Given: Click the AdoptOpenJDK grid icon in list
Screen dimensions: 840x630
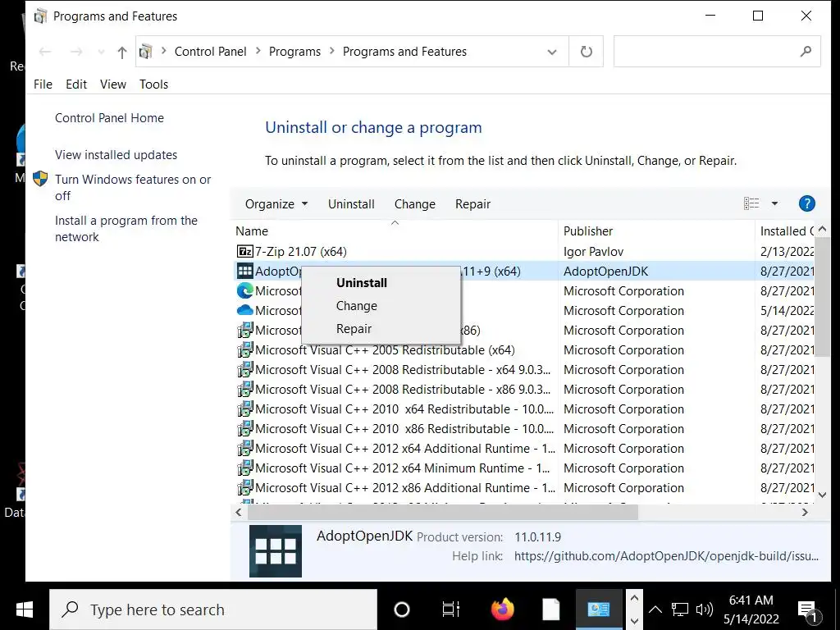Looking at the screenshot, I should 244,271.
